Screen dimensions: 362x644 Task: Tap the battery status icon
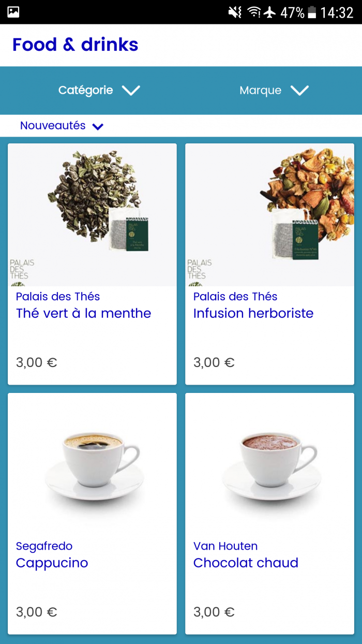click(x=312, y=12)
